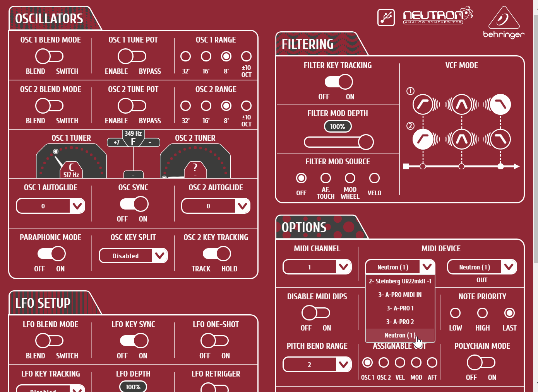Toggle OSC 2 Key Tracking switch
The height and width of the screenshot is (392, 538).
click(217, 254)
